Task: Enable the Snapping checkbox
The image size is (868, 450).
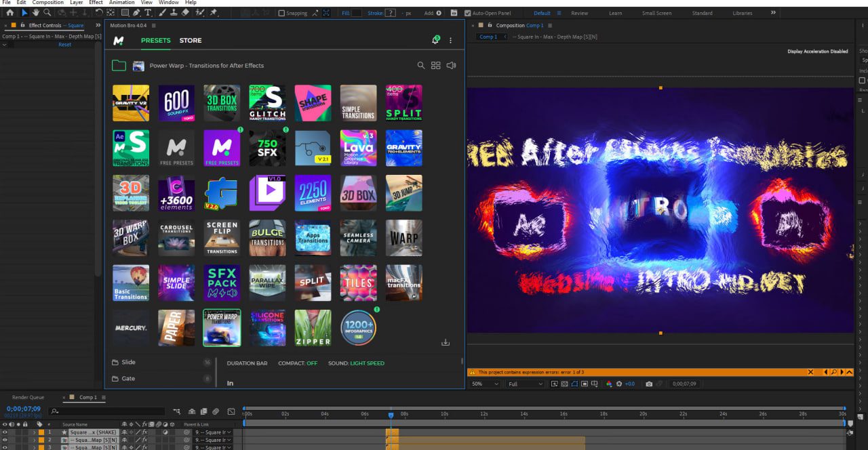Action: [282, 13]
